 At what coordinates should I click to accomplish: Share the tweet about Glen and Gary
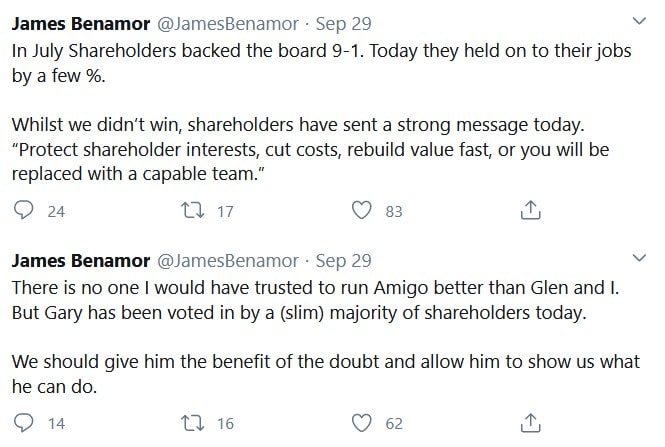pos(530,422)
